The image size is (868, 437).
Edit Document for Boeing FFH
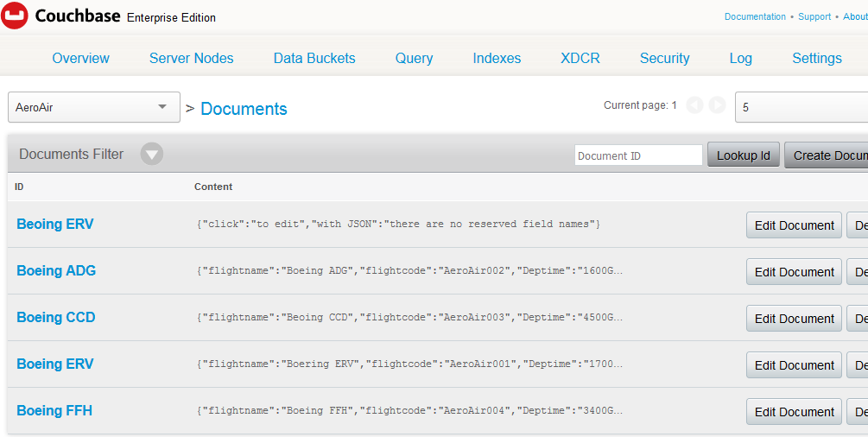794,411
